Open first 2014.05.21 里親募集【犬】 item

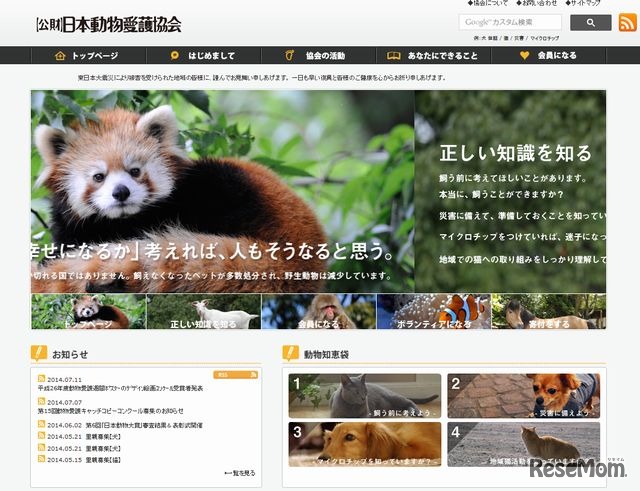(103, 437)
